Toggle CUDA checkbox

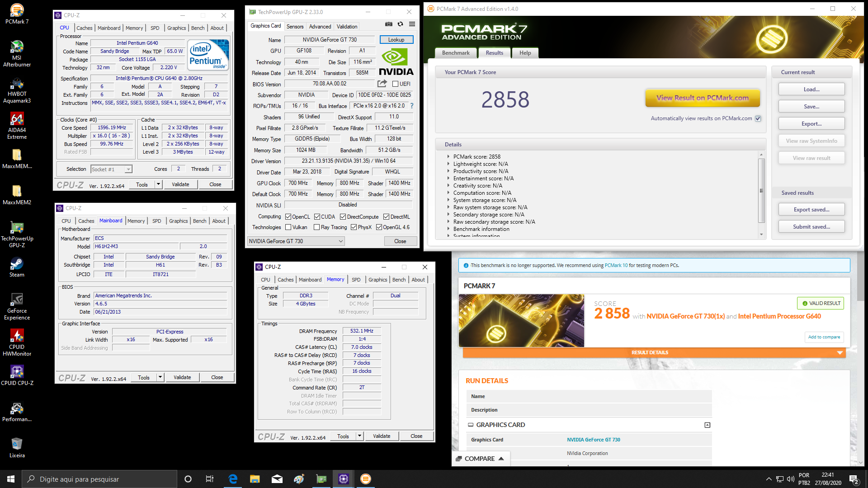point(317,217)
